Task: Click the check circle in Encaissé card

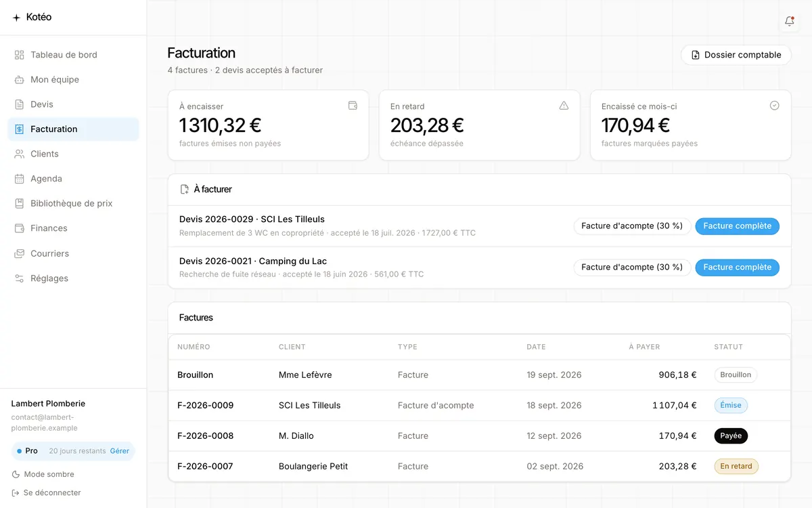Action: (x=775, y=106)
